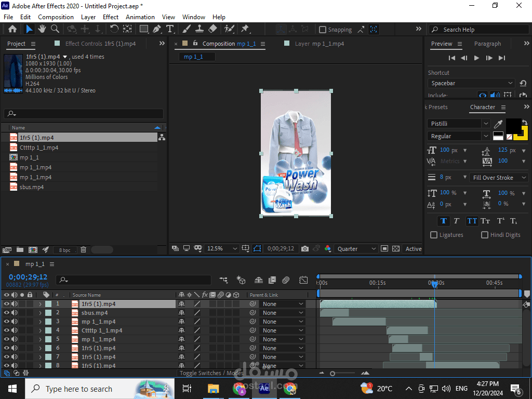The width and height of the screenshot is (532, 399).
Task: Hide video of sbus.mp4 layer
Action: point(6,313)
